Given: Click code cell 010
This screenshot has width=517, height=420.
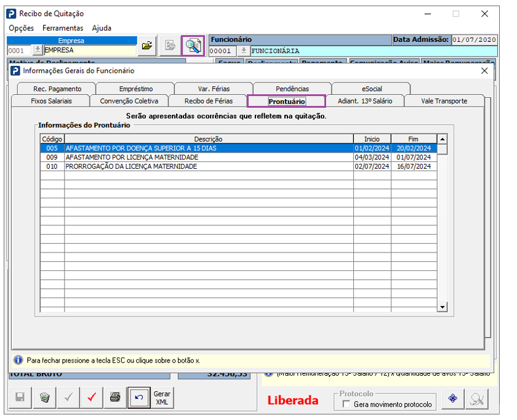Looking at the screenshot, I should 52,166.
